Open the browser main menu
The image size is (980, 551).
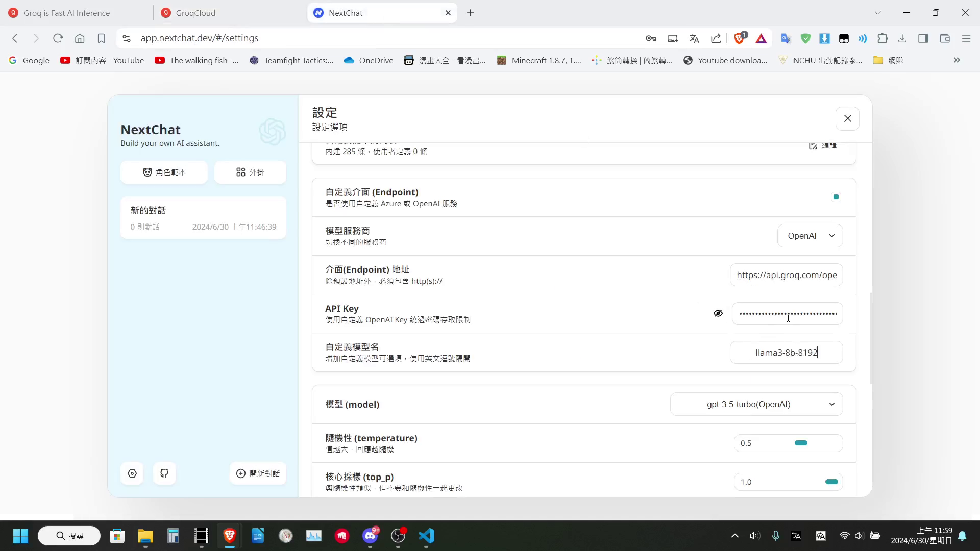click(x=966, y=38)
